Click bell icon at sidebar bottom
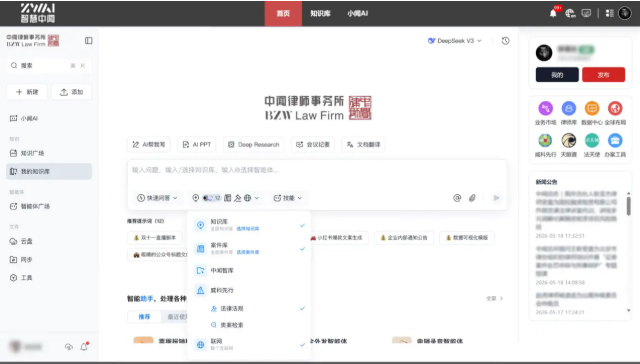The image size is (640, 364). click(84, 347)
